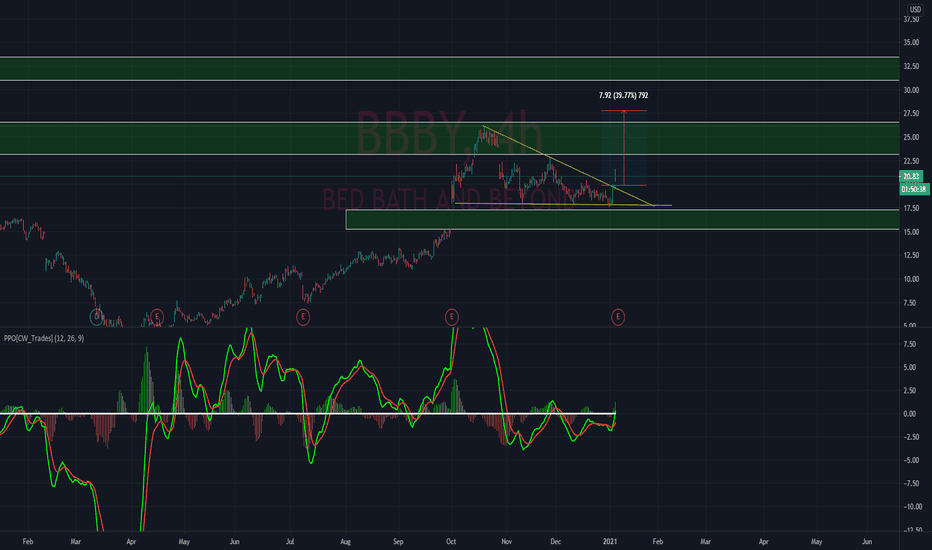Select the PPO[CW_Trades] (12, 26, 9) indicator label
Screen dimensions: 932x550
pyautogui.click(x=44, y=338)
